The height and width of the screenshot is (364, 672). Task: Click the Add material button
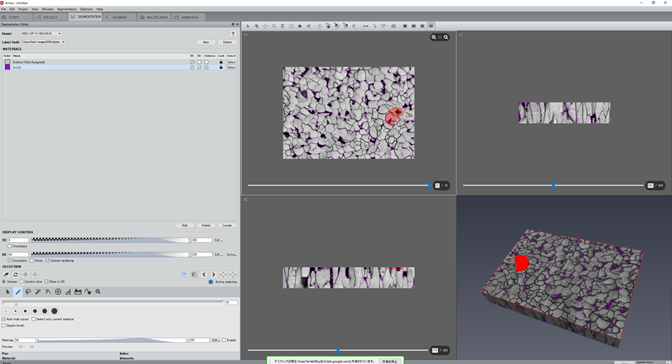click(x=185, y=225)
